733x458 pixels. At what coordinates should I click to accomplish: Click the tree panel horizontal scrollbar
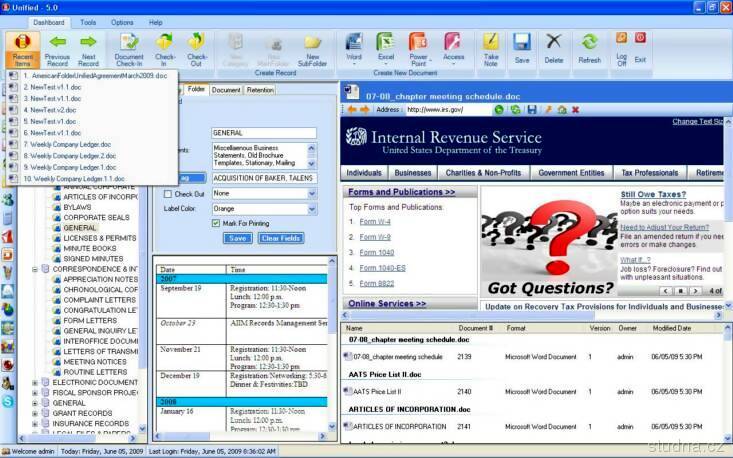[x=77, y=438]
